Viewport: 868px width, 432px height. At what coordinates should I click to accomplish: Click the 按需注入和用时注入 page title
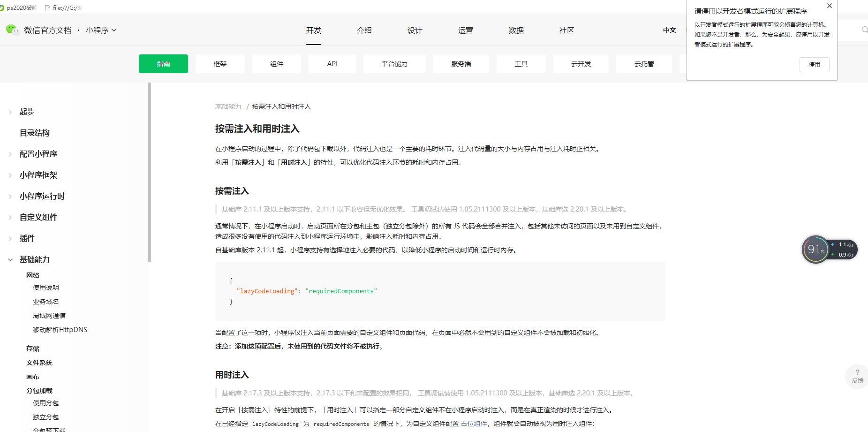pos(257,129)
